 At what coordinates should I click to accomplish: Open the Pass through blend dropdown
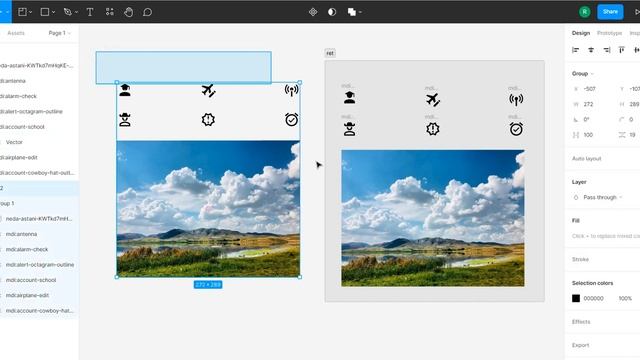[602, 197]
